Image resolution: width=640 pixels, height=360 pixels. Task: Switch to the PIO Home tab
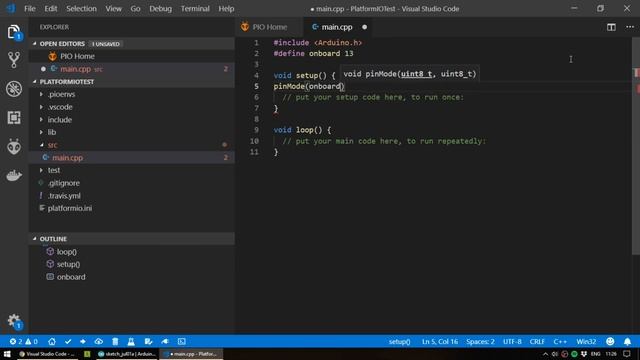[269, 27]
